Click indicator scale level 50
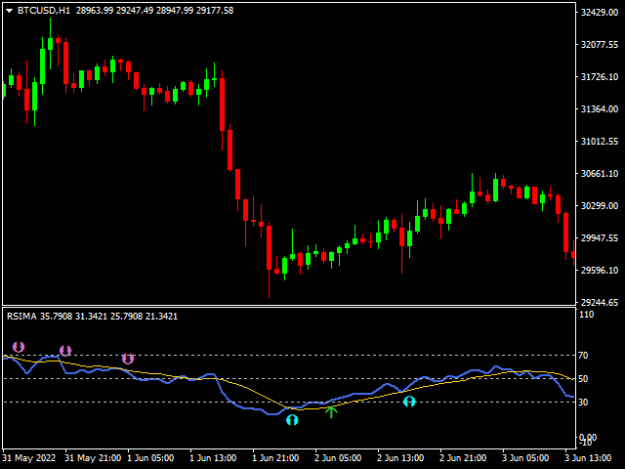625x469 pixels. pyautogui.click(x=583, y=379)
